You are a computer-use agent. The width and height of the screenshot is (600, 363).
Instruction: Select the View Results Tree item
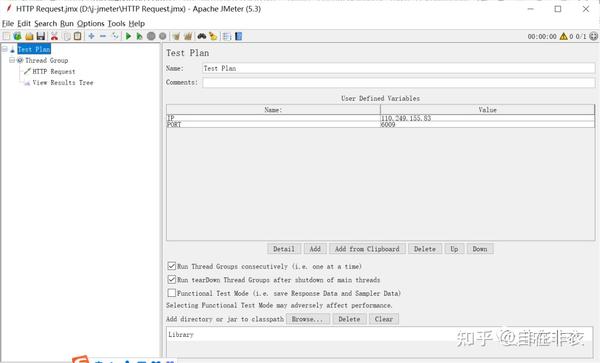pos(63,82)
